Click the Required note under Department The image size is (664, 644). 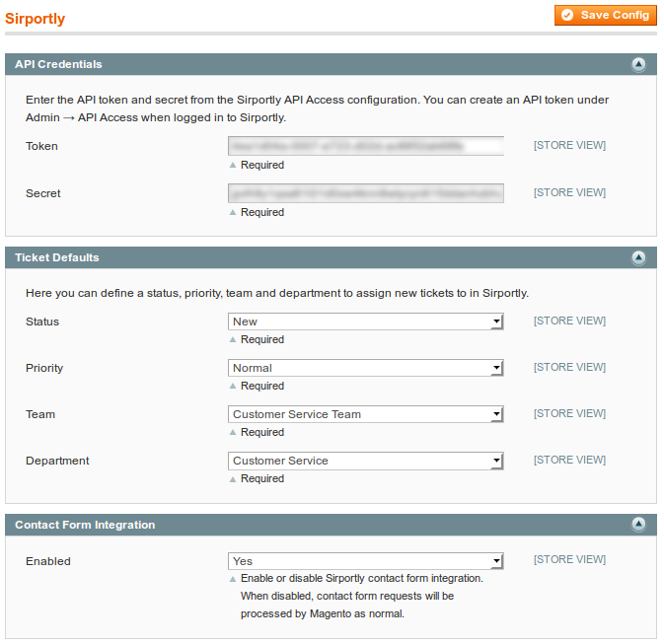click(x=262, y=478)
